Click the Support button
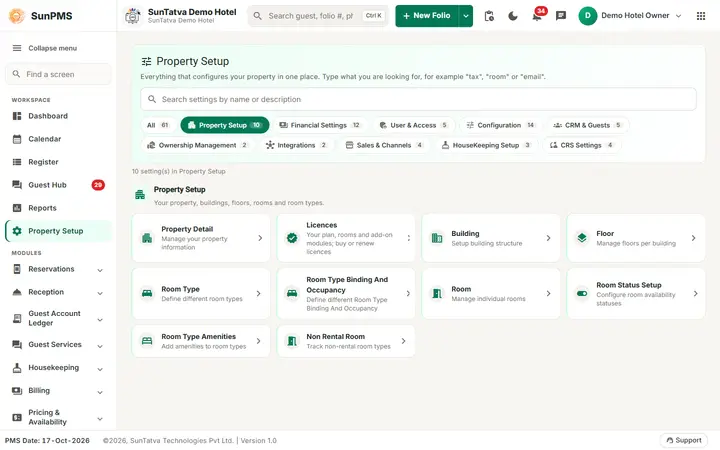 tap(684, 440)
